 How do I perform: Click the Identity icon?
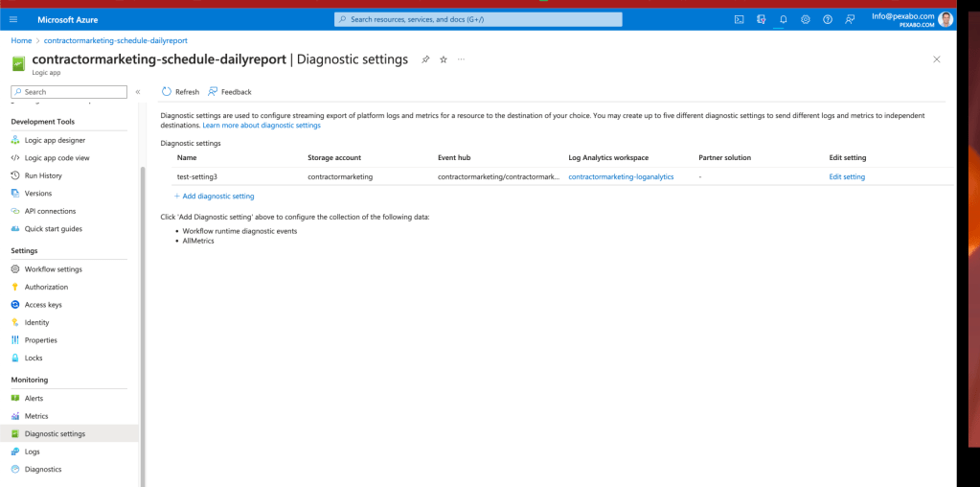click(x=15, y=322)
